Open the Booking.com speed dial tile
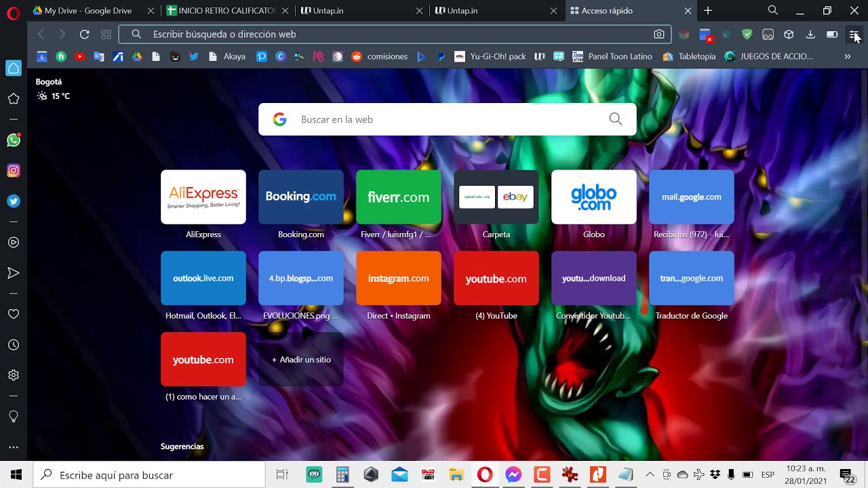 pyautogui.click(x=301, y=197)
